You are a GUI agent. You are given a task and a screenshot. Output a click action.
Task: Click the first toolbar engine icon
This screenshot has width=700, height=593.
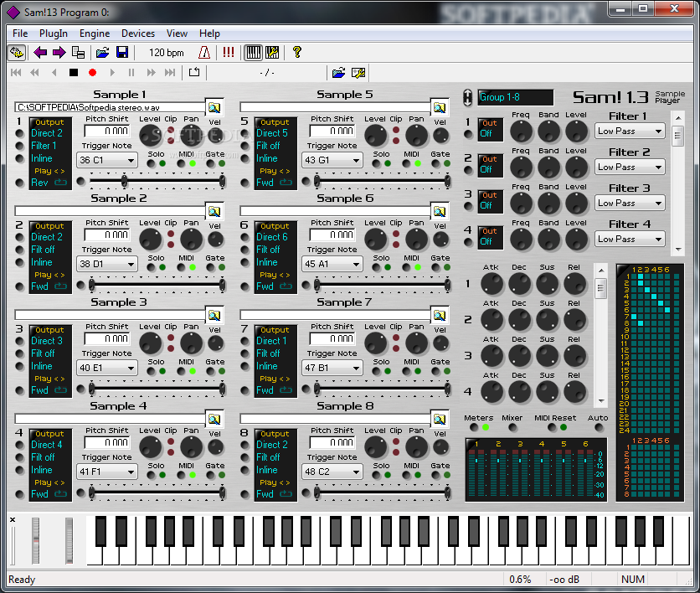17,53
